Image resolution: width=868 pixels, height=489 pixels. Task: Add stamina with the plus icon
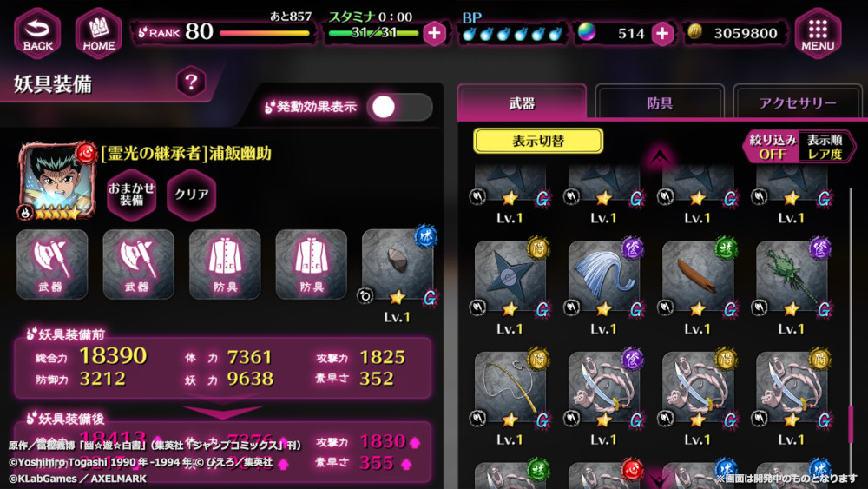[x=435, y=33]
